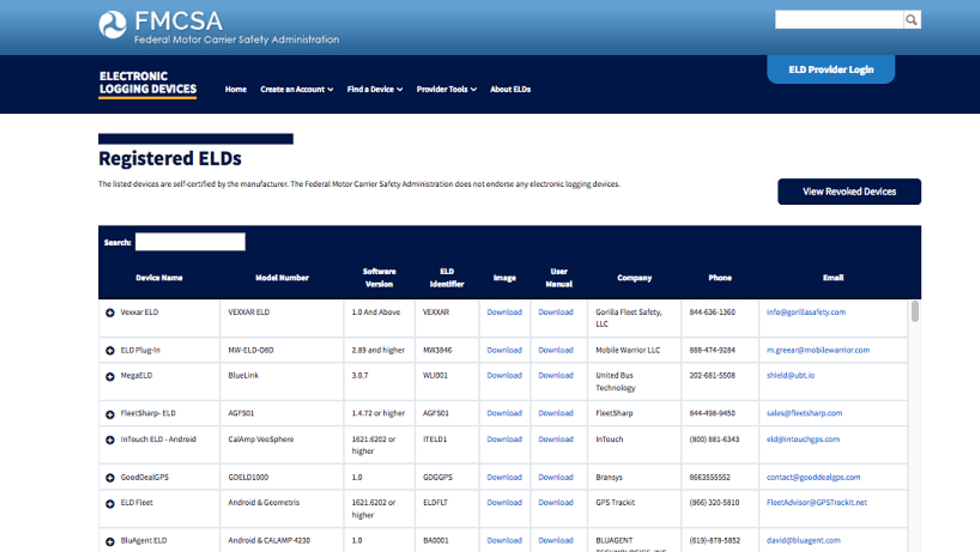Go to the Home menu item
Image resolution: width=980 pixels, height=552 pixels.
click(x=235, y=89)
